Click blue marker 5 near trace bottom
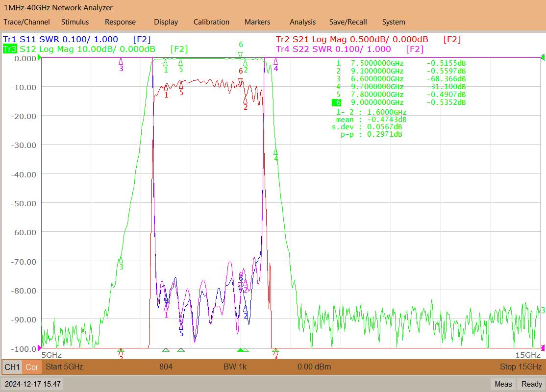546x392 pixels. click(181, 326)
